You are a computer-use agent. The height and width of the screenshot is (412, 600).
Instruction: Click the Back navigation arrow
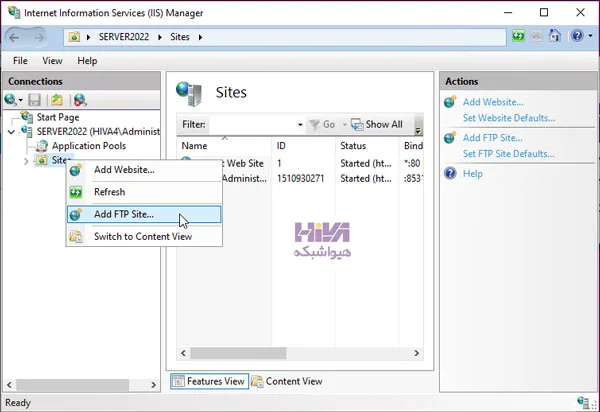coord(14,37)
